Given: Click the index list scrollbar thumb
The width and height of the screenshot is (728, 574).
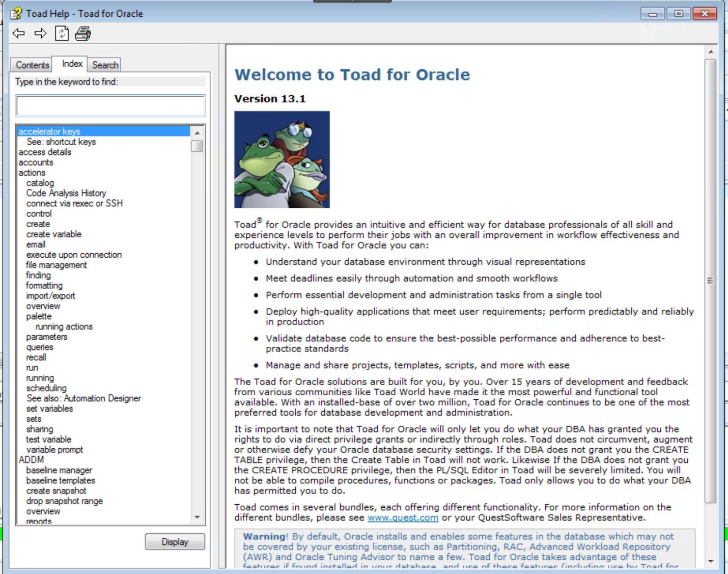Looking at the screenshot, I should pos(197,146).
